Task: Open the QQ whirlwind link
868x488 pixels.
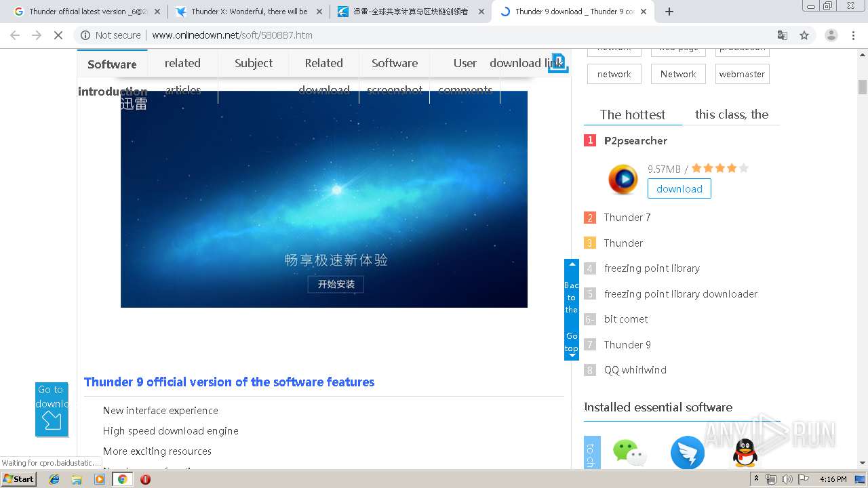Action: pyautogui.click(x=635, y=370)
